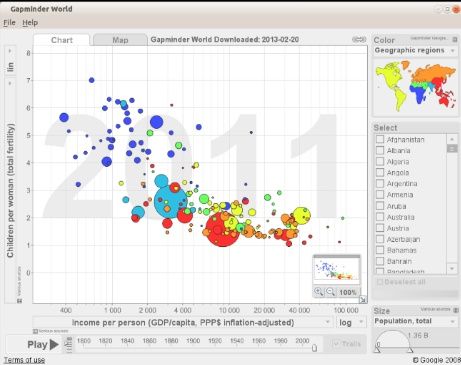Click the link icon above the chart's right edge
Screen dimensions: 461x365
(359, 39)
